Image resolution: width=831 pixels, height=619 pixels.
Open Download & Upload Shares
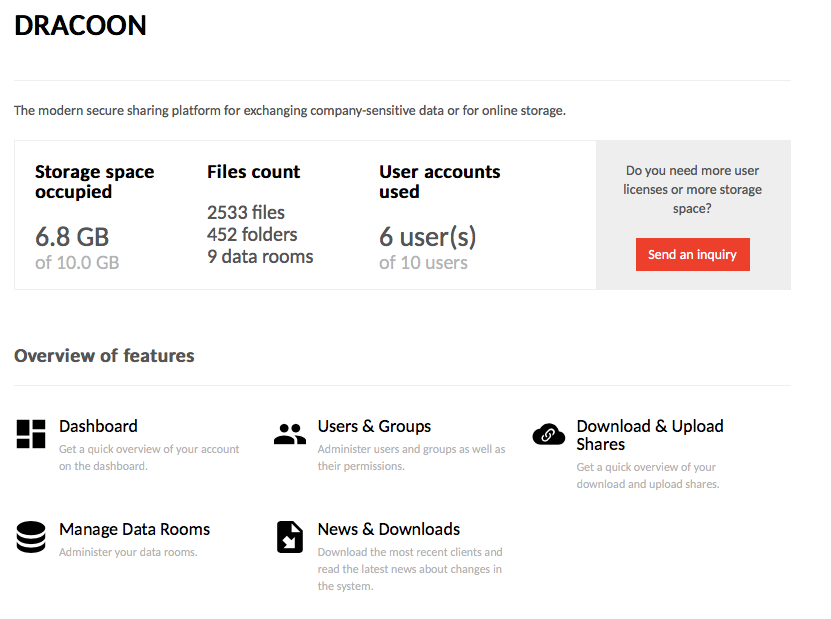(x=650, y=435)
